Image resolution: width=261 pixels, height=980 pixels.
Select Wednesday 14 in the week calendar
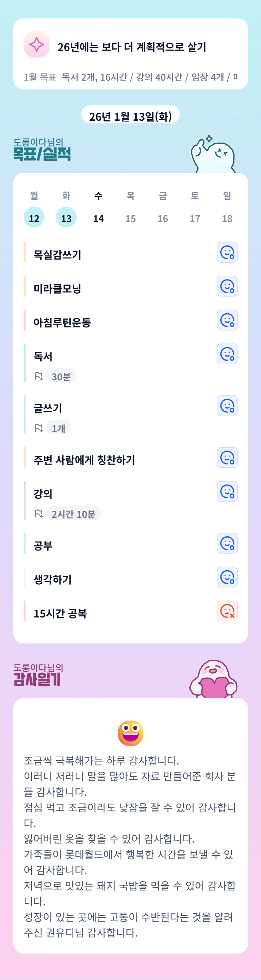click(x=98, y=218)
